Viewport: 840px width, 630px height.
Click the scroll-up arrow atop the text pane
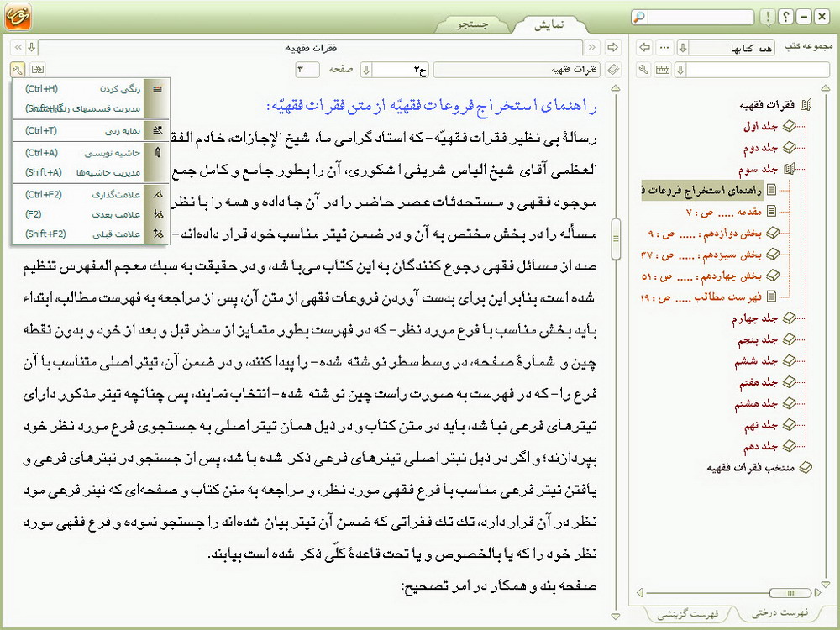pyautogui.click(x=616, y=88)
